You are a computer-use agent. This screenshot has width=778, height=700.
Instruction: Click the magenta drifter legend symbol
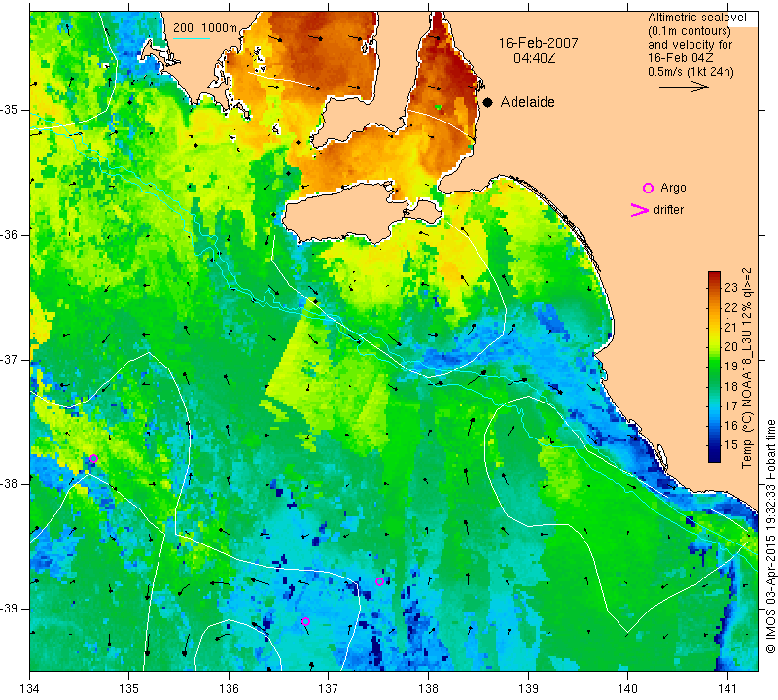640,210
